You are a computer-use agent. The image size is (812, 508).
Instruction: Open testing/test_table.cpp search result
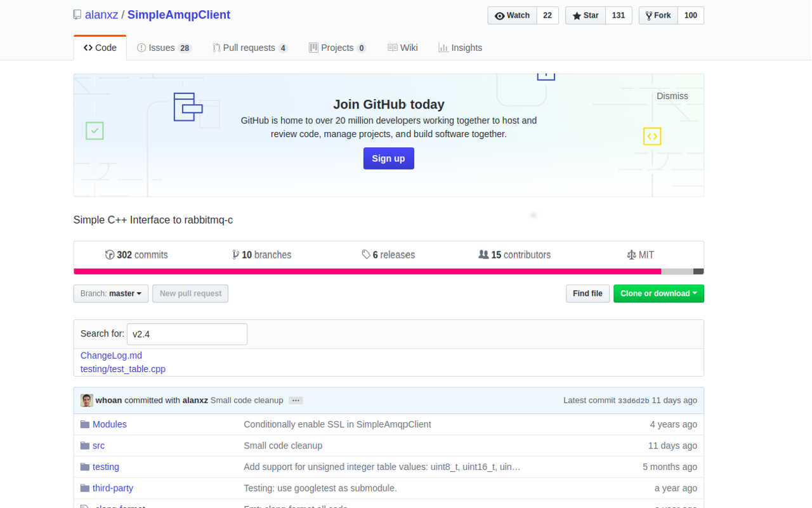point(123,369)
